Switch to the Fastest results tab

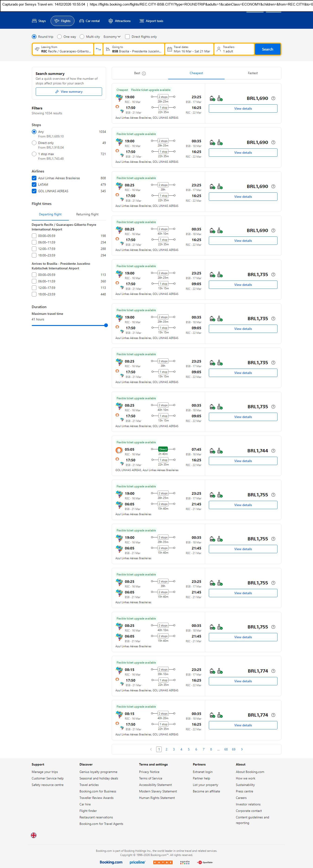(x=253, y=73)
